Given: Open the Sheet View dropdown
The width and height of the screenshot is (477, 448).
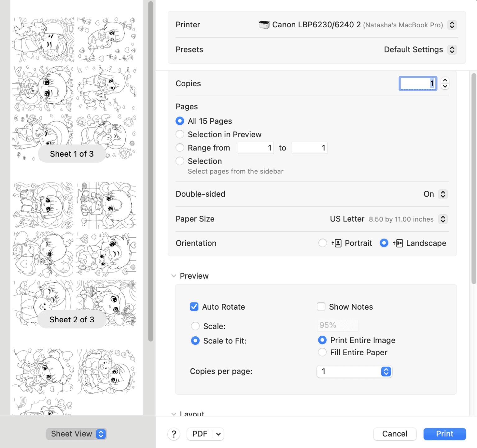Looking at the screenshot, I should [76, 434].
